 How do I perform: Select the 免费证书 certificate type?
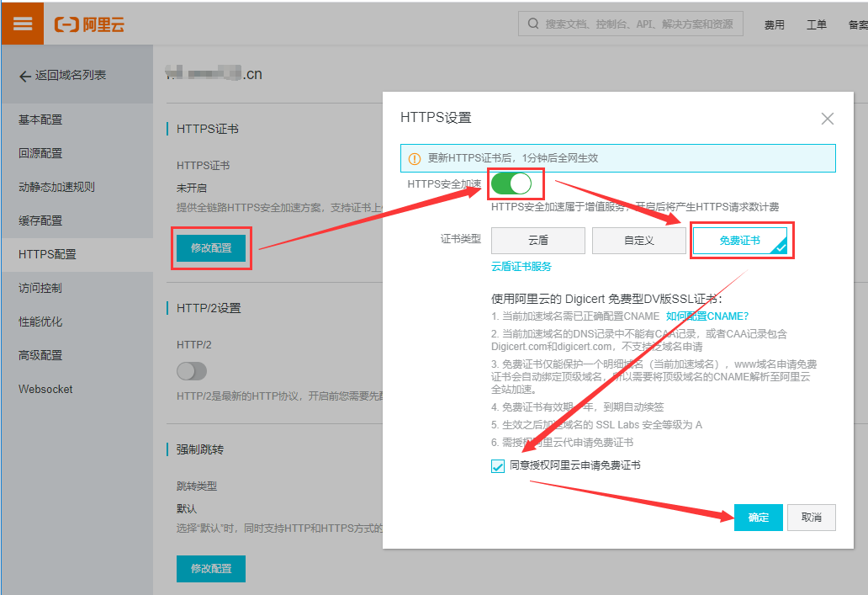pyautogui.click(x=740, y=241)
